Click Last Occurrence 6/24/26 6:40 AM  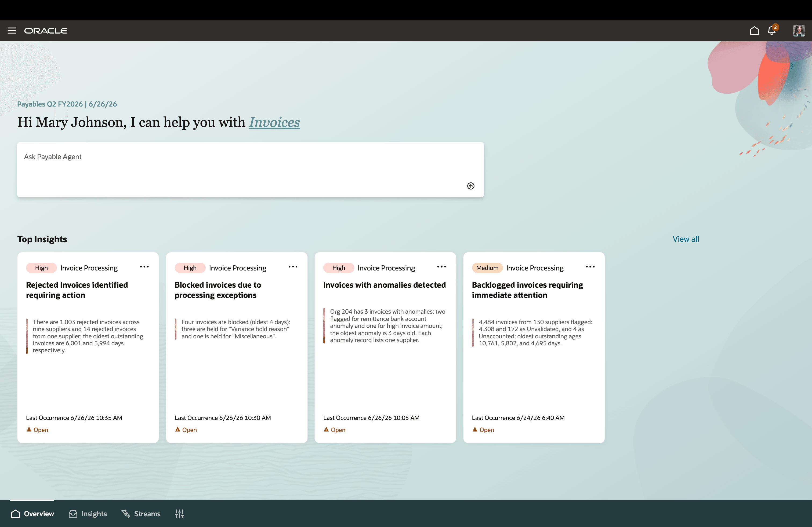pos(518,418)
